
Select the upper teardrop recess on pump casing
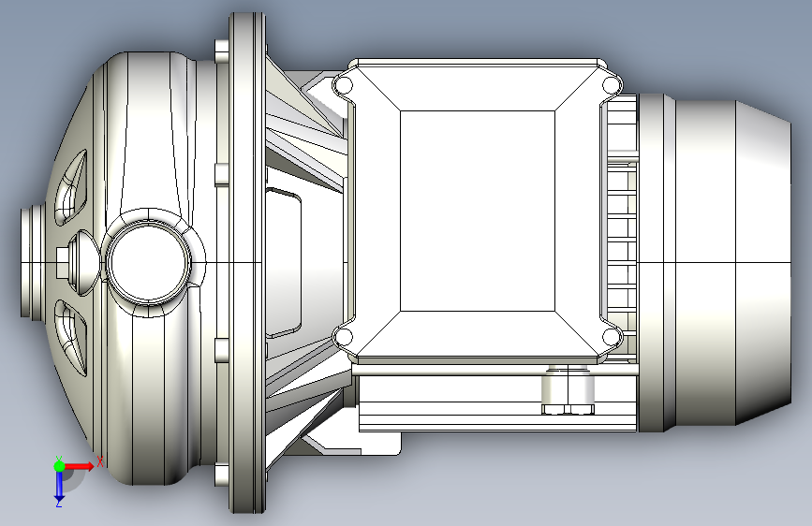[71, 186]
